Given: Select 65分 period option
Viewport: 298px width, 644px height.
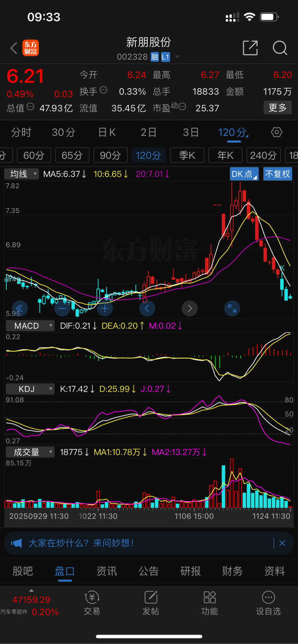Looking at the screenshot, I should click(x=72, y=155).
